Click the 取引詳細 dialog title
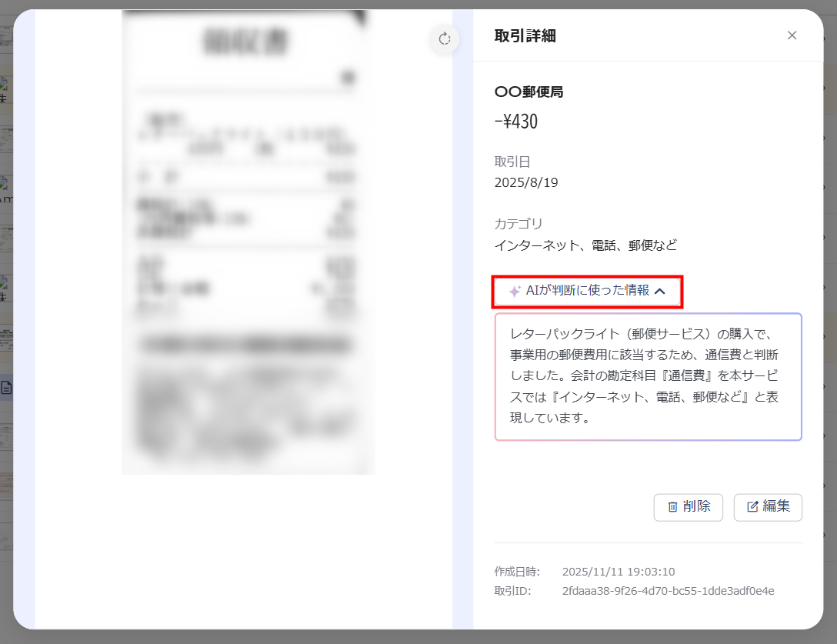The image size is (837, 644). pos(525,35)
